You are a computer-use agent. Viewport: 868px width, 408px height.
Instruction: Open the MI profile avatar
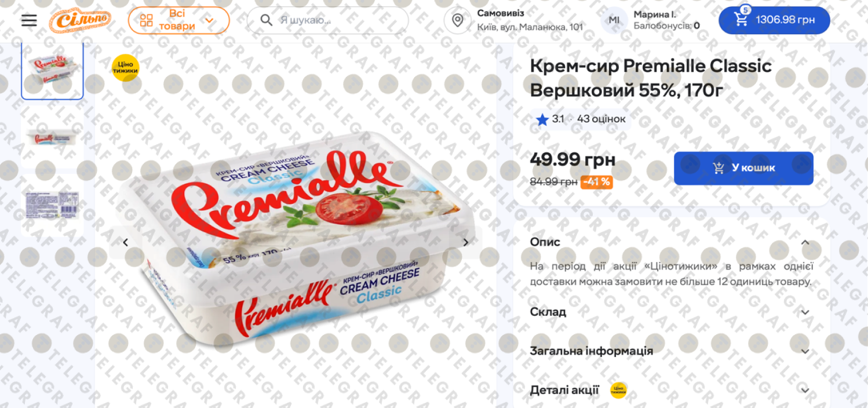point(614,20)
